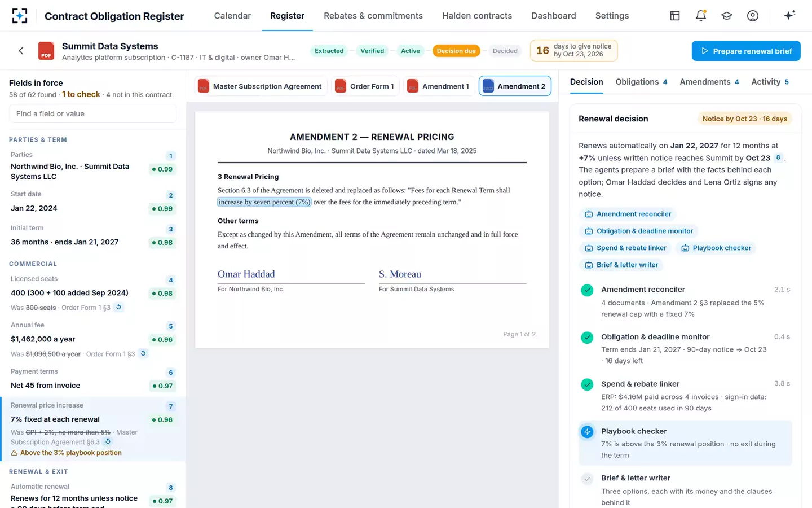The width and height of the screenshot is (812, 508).
Task: Show the Activity tab in the right panel
Action: (770, 82)
